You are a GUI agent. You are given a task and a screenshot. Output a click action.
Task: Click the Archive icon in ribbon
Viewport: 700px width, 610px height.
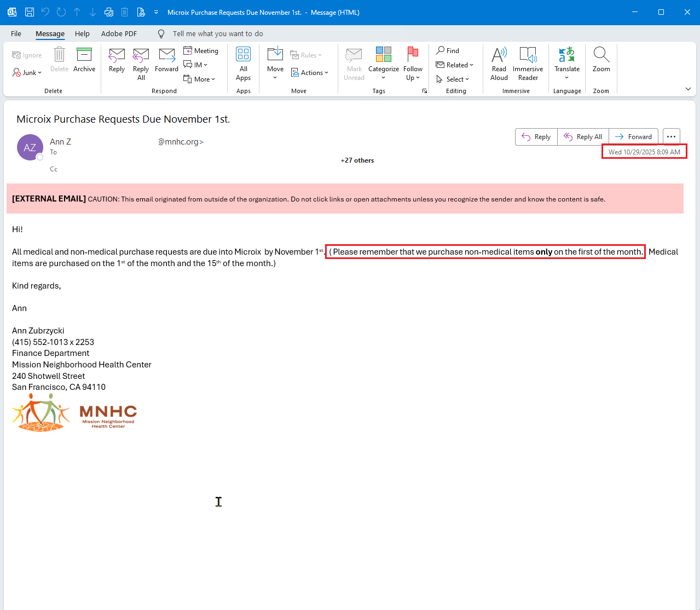(84, 55)
